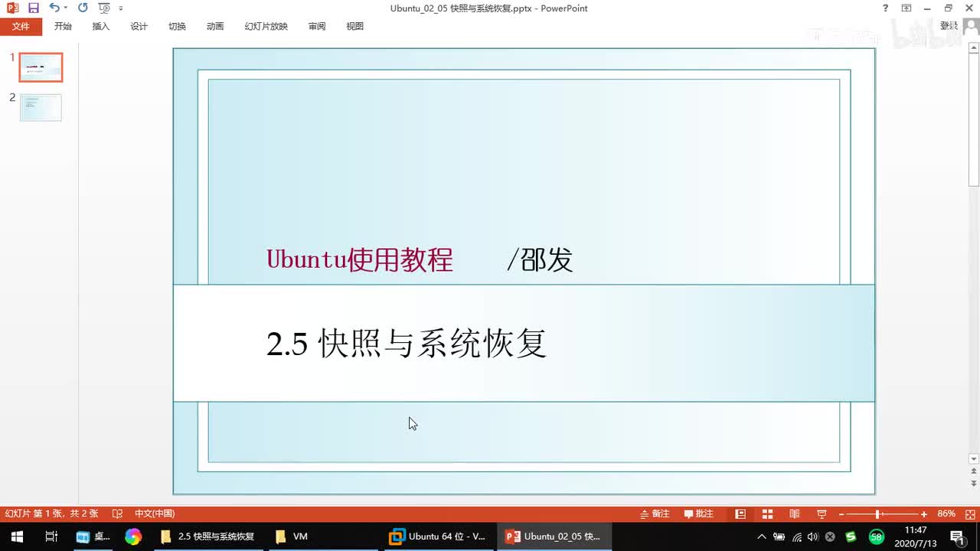Click the subtitle Ubuntu使用教程 text
Viewport: 980px width, 551px height.
click(360, 260)
